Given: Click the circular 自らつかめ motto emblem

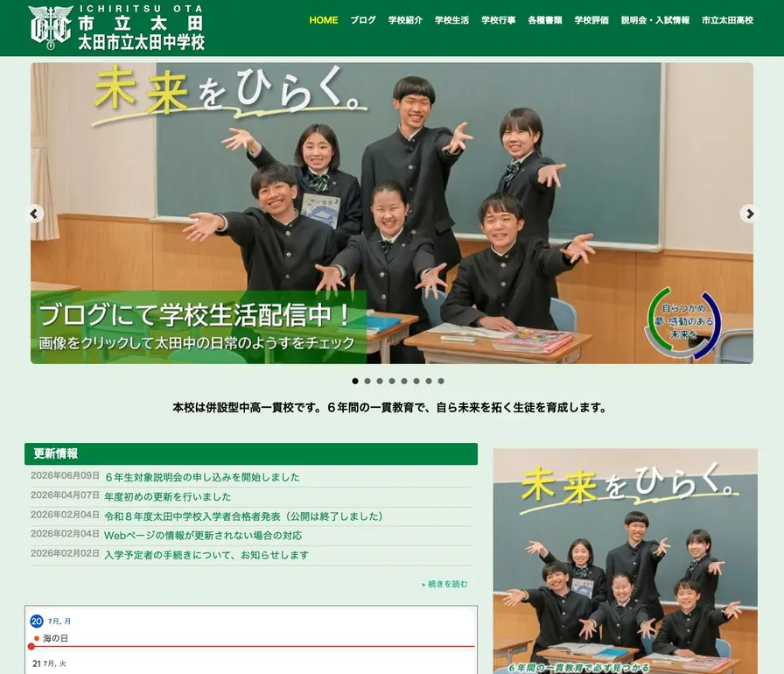Looking at the screenshot, I should click(683, 322).
